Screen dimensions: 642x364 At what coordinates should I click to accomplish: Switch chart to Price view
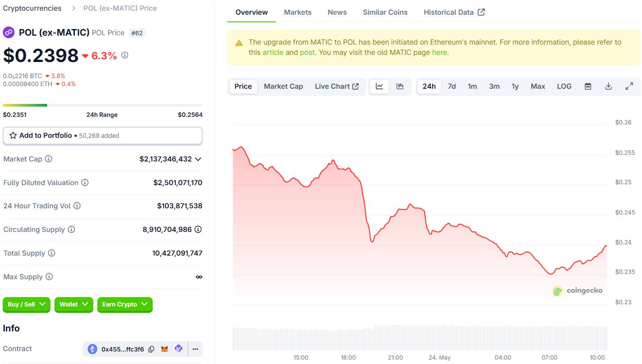pyautogui.click(x=243, y=86)
